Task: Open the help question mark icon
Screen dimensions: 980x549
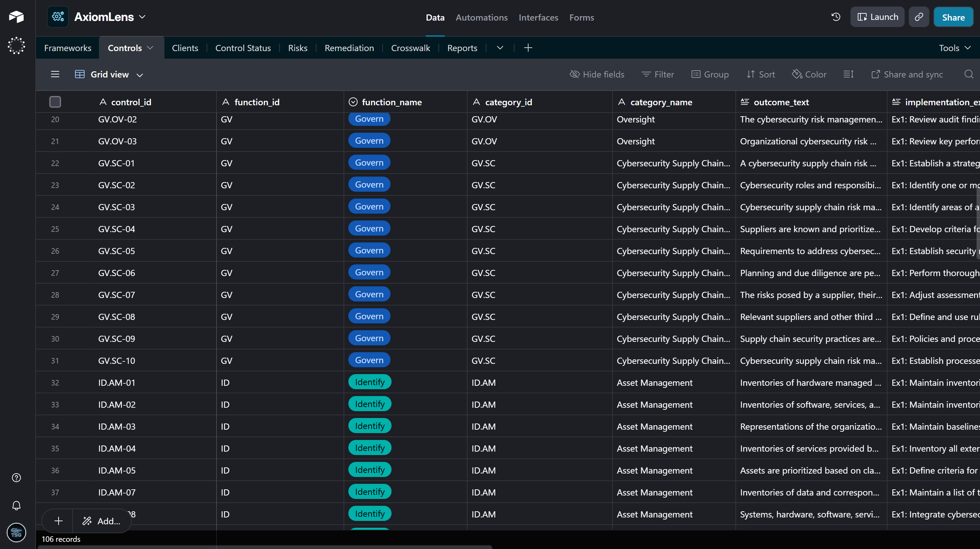Action: point(16,478)
